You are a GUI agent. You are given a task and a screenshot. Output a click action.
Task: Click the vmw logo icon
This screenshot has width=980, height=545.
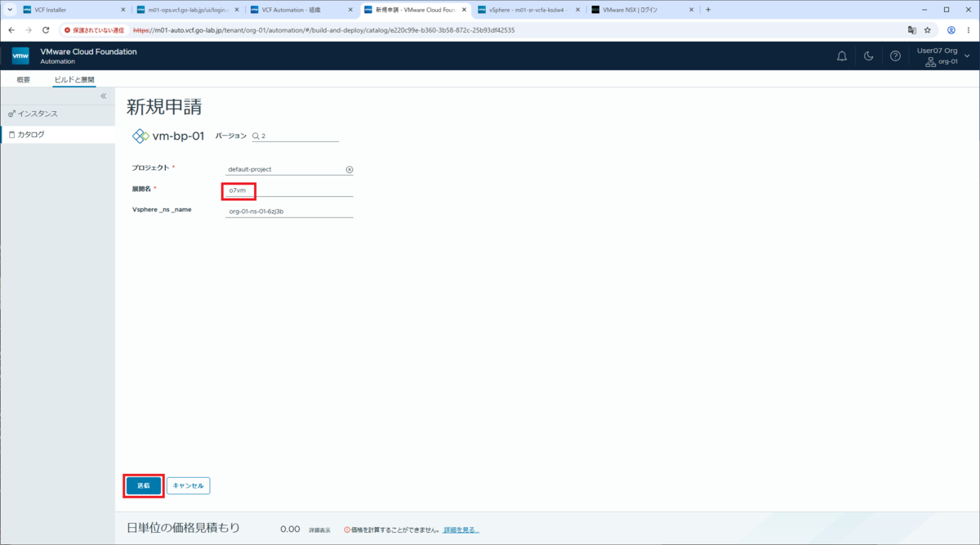pos(20,56)
